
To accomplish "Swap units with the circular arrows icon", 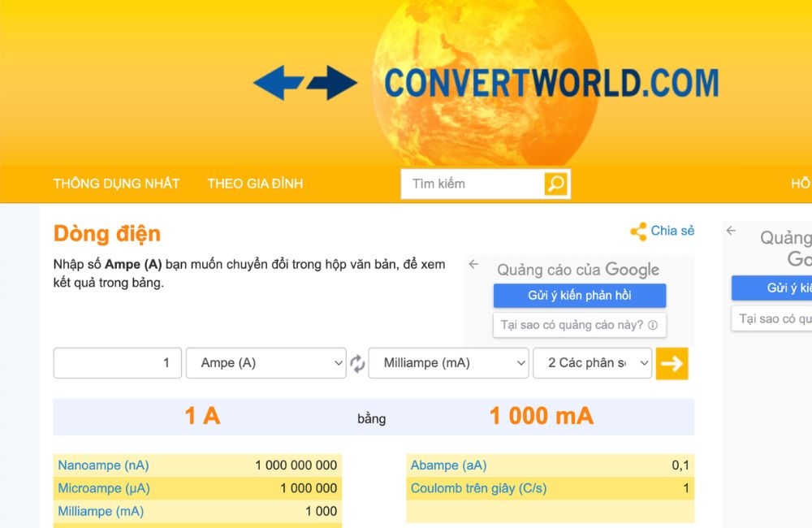I will (x=357, y=363).
